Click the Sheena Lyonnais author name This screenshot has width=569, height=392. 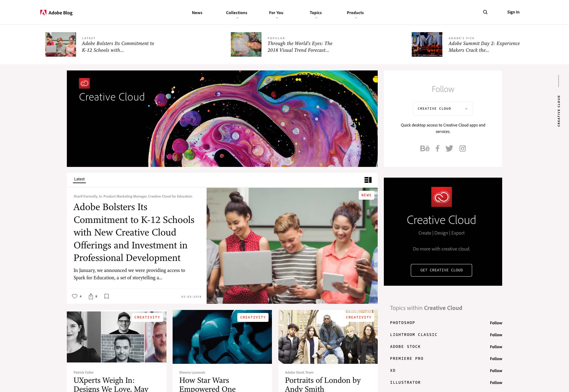point(192,372)
